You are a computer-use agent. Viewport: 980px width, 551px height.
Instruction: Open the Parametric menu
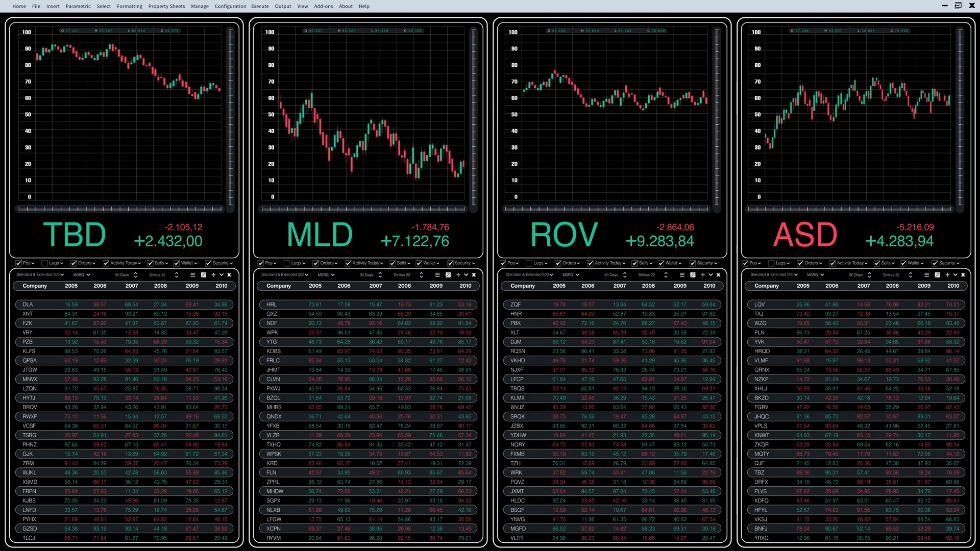78,6
